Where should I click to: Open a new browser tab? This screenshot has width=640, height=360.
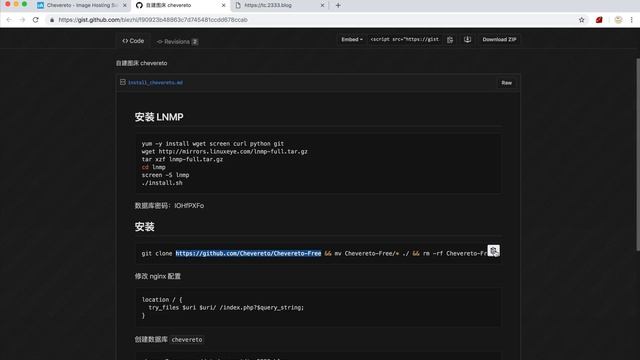[x=338, y=5]
